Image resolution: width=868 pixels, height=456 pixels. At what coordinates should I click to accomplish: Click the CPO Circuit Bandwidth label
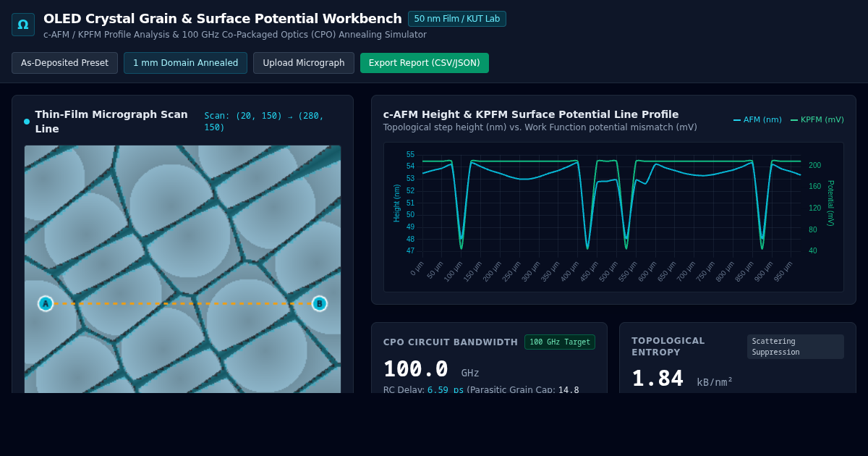pyautogui.click(x=451, y=342)
